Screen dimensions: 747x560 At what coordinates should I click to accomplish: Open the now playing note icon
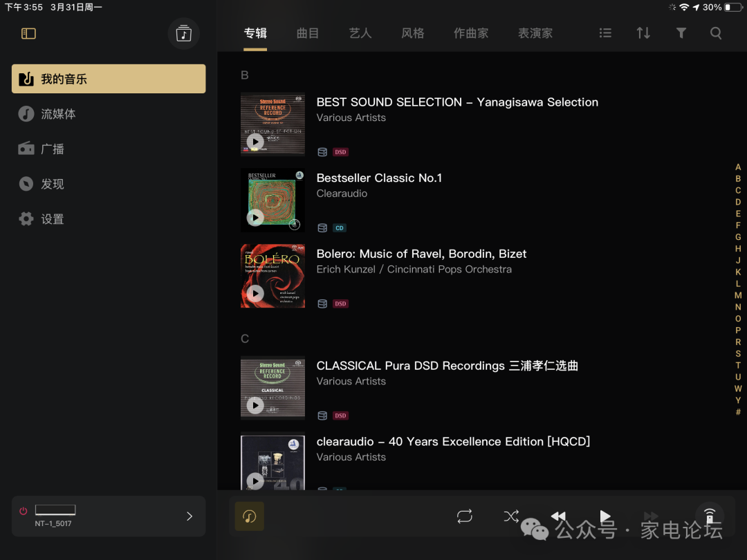[x=250, y=516]
